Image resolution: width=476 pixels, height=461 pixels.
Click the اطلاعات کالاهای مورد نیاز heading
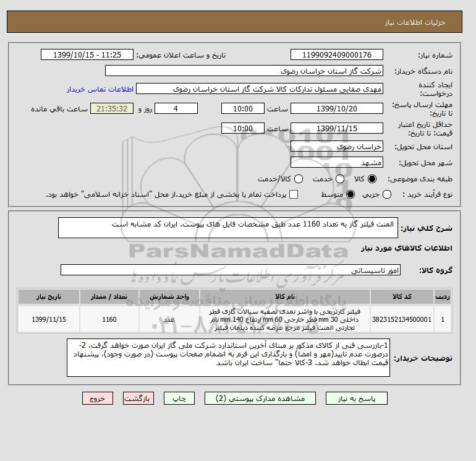click(407, 248)
